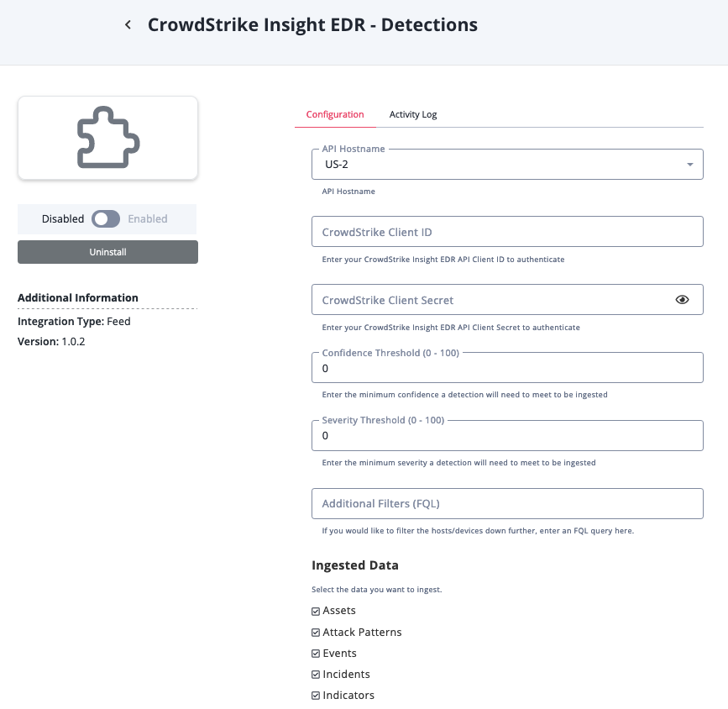The height and width of the screenshot is (709, 728).
Task: Uncheck the Attack Patterns checkbox
Action: tap(316, 633)
